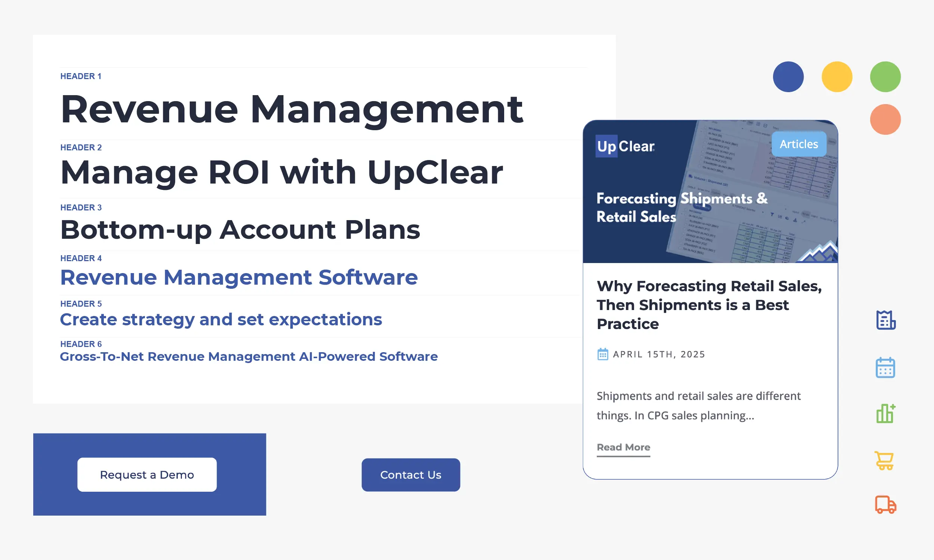Select the Articles badge on the card

(x=799, y=144)
